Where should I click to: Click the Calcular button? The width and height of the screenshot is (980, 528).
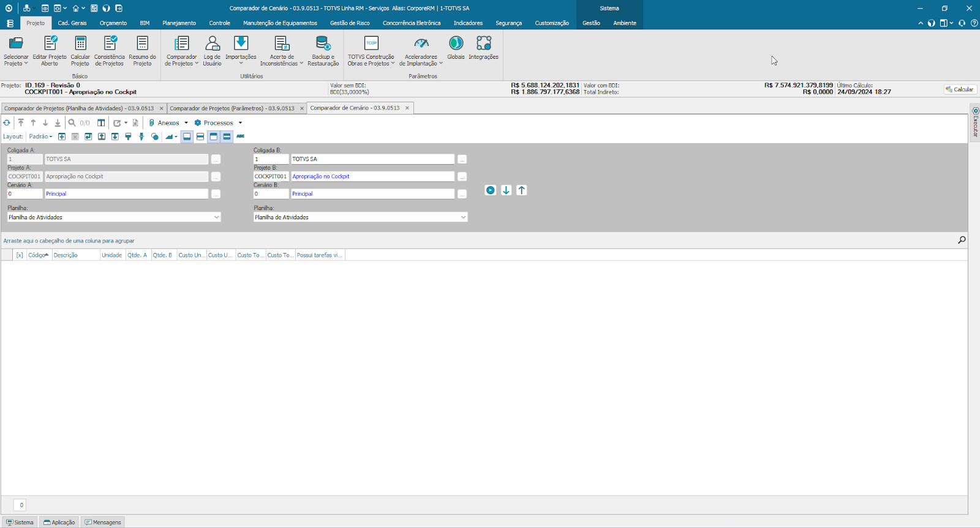coord(960,89)
